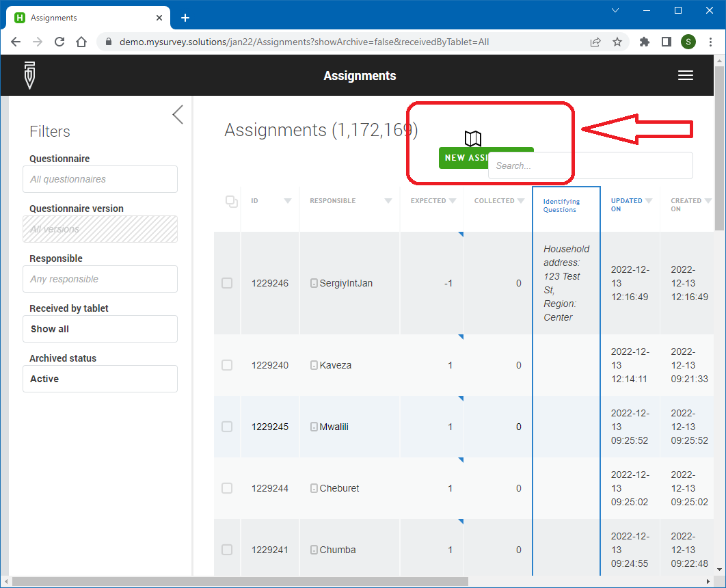This screenshot has width=726, height=588.
Task: Sort by the Responsible column arrow
Action: (x=388, y=201)
